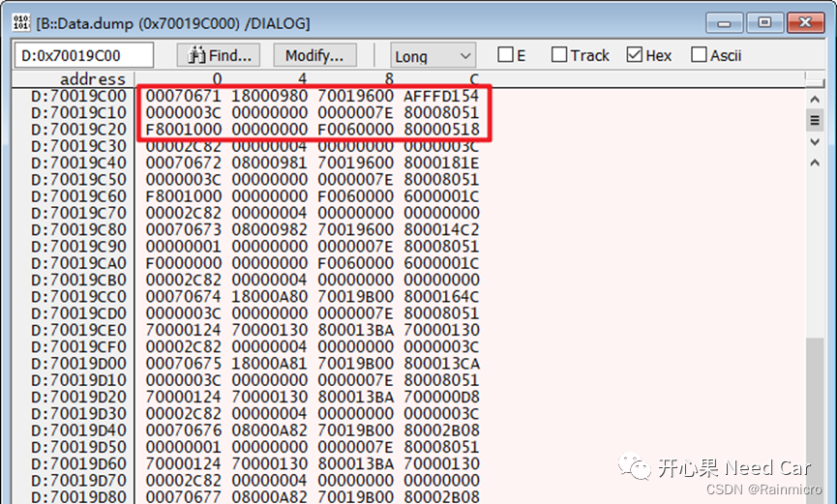Select address D:70019C30 row label
Viewport: 837px width, 504px height.
(78, 146)
